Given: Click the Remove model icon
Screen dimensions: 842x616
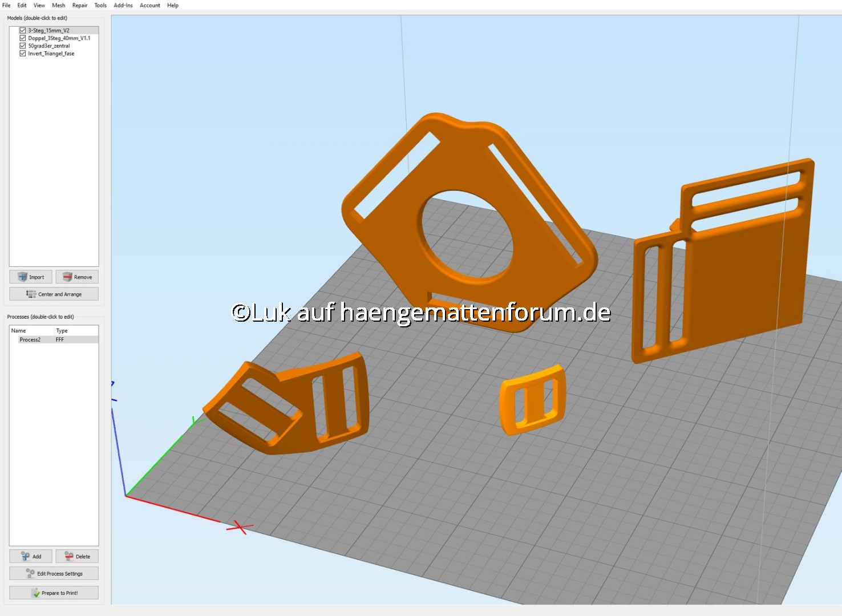Looking at the screenshot, I should 67,277.
